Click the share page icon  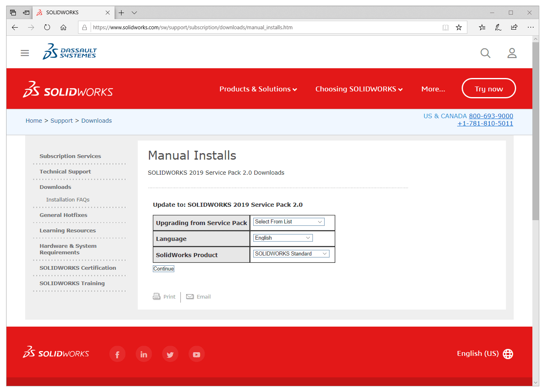click(x=514, y=27)
